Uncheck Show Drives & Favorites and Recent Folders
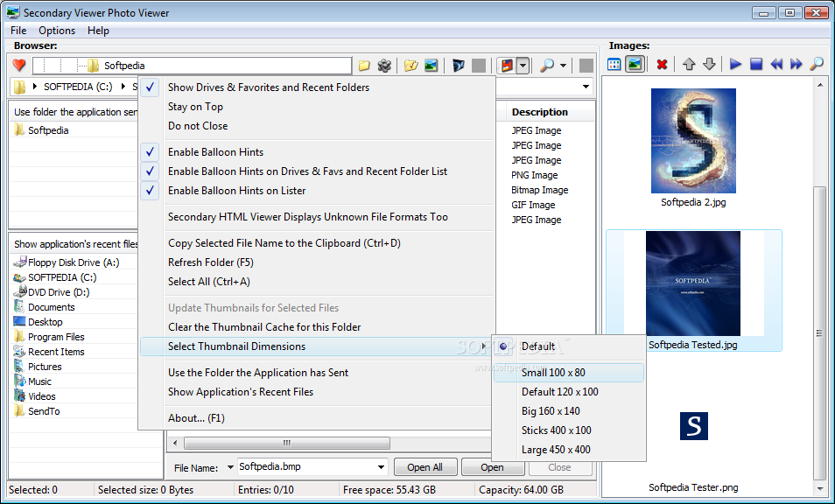The image size is (835, 504). coord(316,87)
